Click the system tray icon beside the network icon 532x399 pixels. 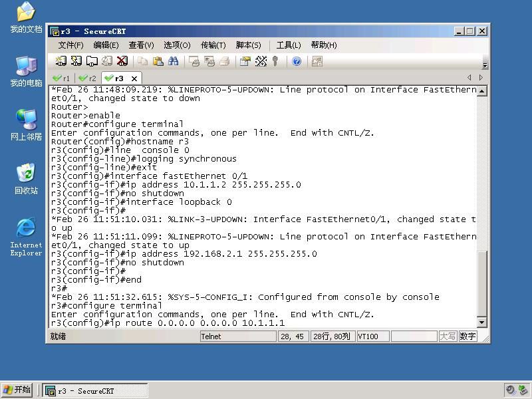(x=511, y=390)
